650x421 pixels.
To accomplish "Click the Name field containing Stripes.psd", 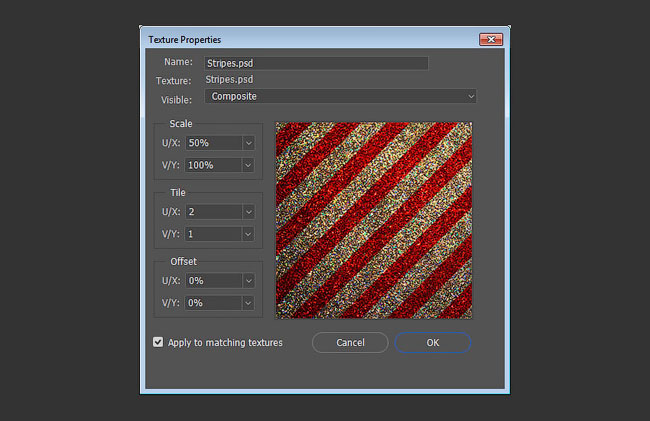I will coord(316,63).
